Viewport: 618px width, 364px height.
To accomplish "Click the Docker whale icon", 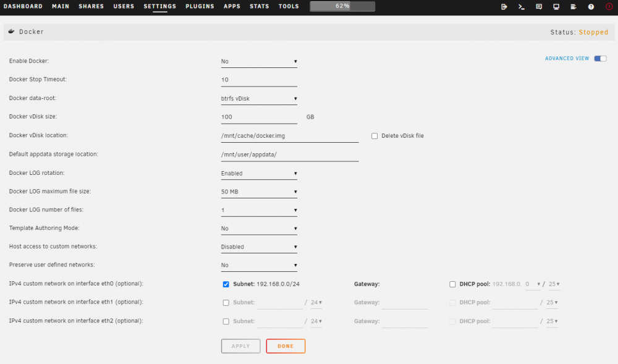I will (x=11, y=32).
